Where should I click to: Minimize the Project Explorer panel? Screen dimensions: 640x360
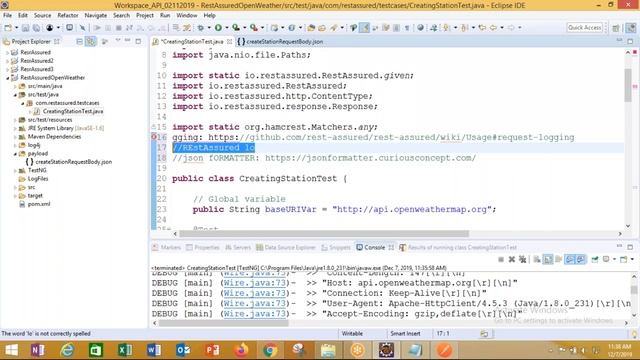[x=128, y=40]
